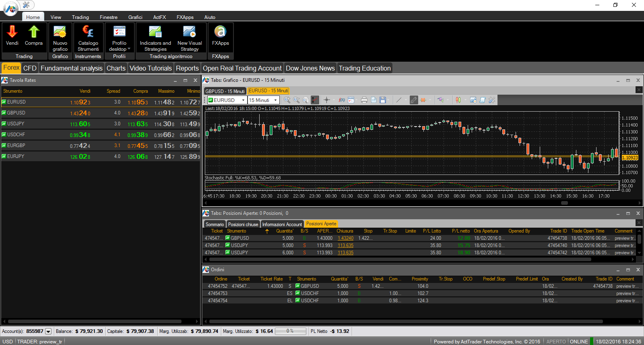
Task: Open the chart instrument EURUSD dropdown
Action: [x=243, y=100]
